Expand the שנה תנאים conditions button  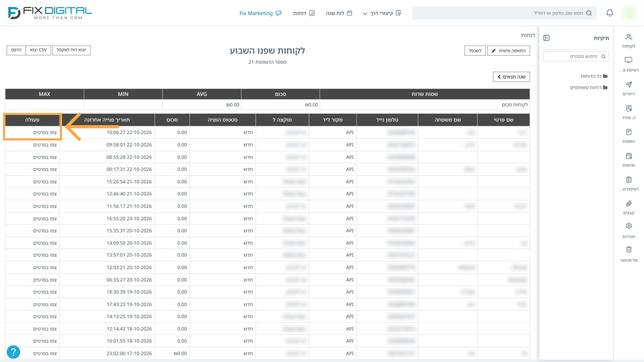click(x=512, y=77)
